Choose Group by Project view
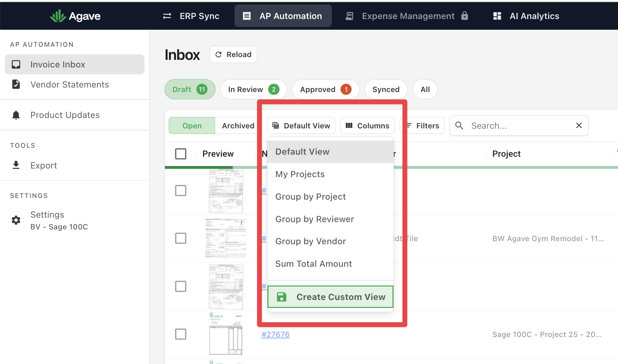This screenshot has width=618, height=364. (x=330, y=197)
